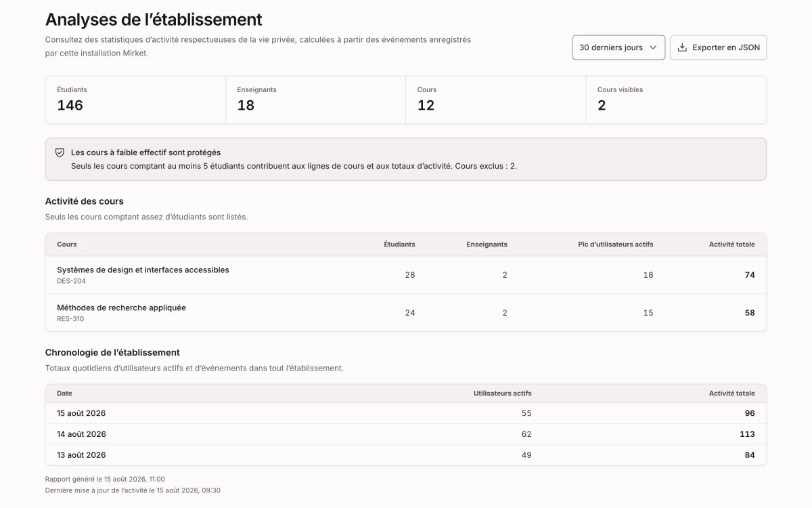
Task: Select 'Systèmes de design et interfaces accessibles' row
Action: pyautogui.click(x=406, y=275)
